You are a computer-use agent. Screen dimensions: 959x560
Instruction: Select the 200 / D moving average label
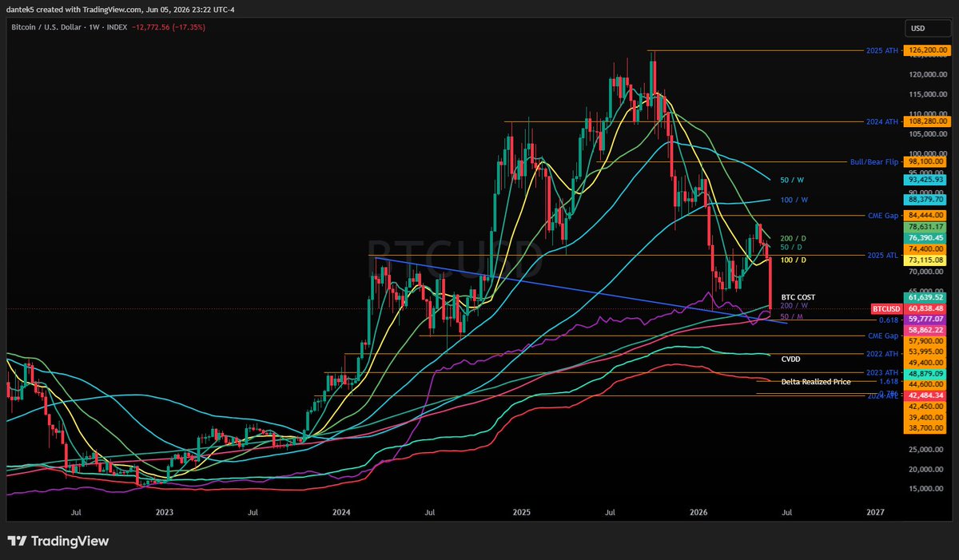794,238
